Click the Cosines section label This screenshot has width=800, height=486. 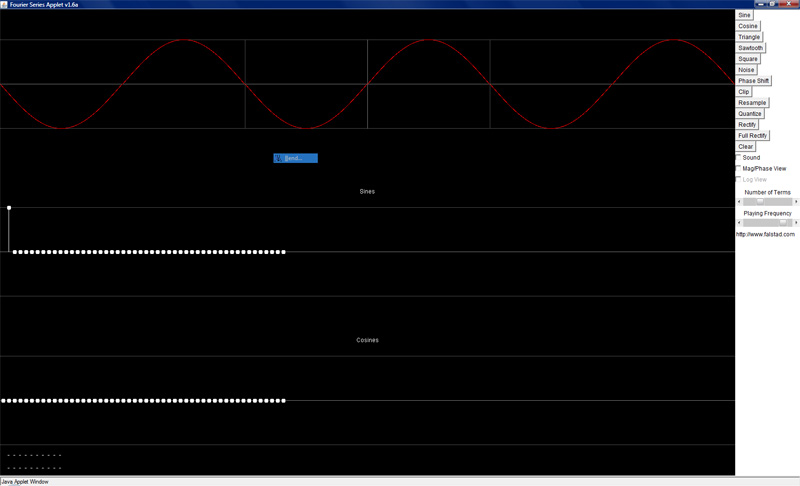click(x=367, y=340)
